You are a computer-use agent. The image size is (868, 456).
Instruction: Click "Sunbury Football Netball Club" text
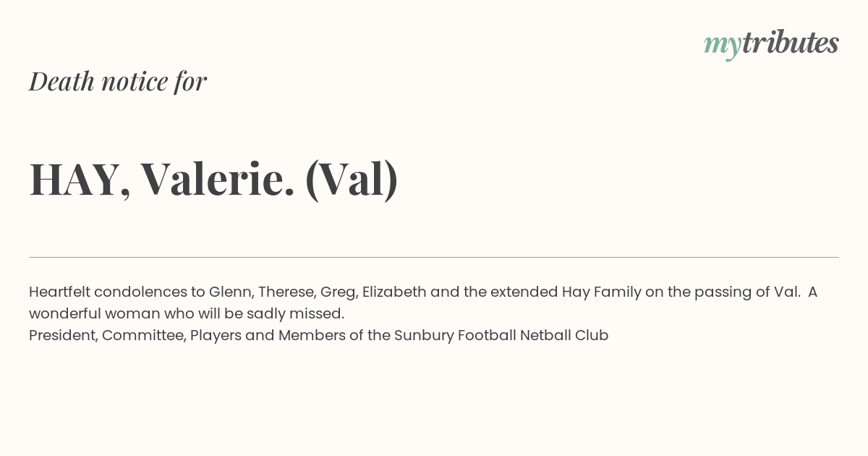point(501,336)
